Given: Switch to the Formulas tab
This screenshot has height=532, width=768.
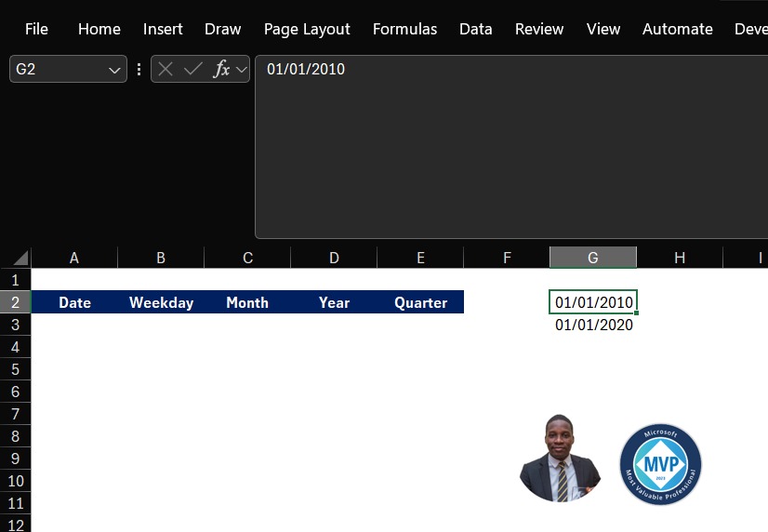Looking at the screenshot, I should coord(404,30).
